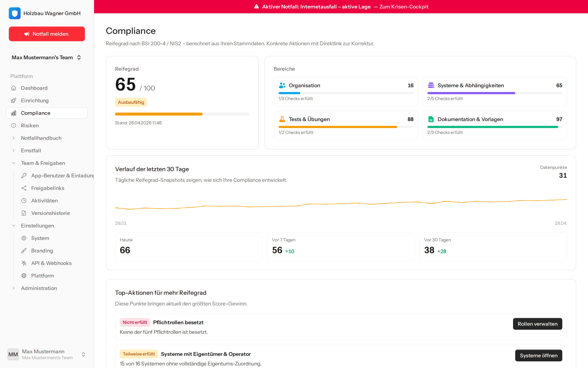Screen dimensions: 588x368
Task: Click the Rollen verwalten button
Action: (x=537, y=324)
